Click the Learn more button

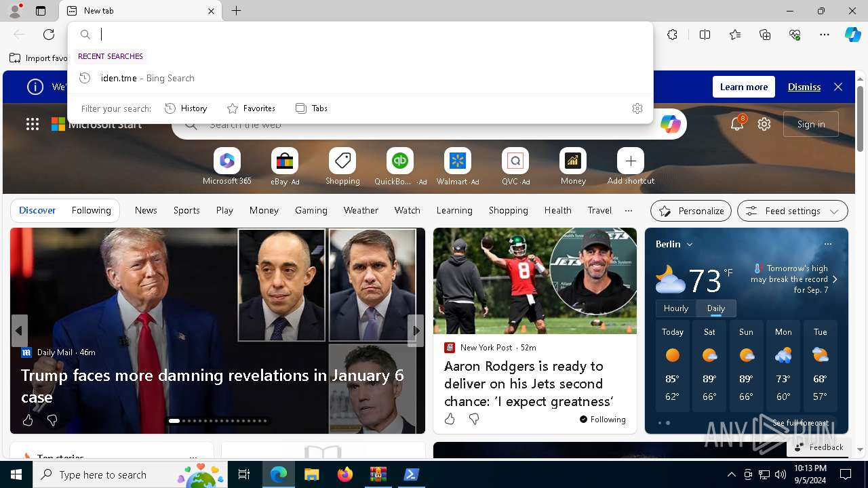744,87
